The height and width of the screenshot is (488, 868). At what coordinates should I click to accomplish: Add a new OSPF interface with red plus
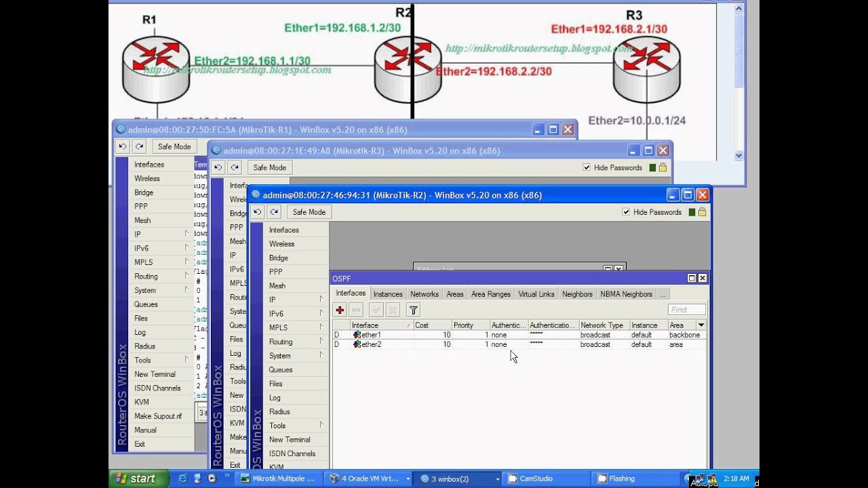340,310
